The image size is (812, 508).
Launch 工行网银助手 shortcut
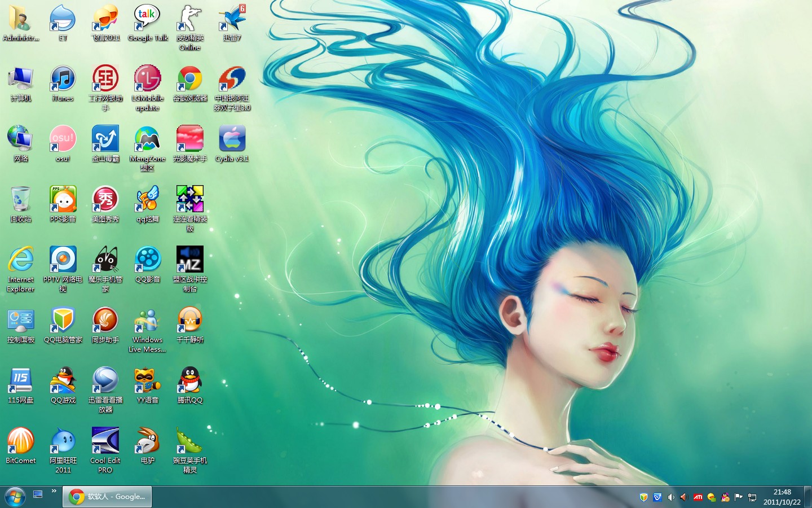105,89
